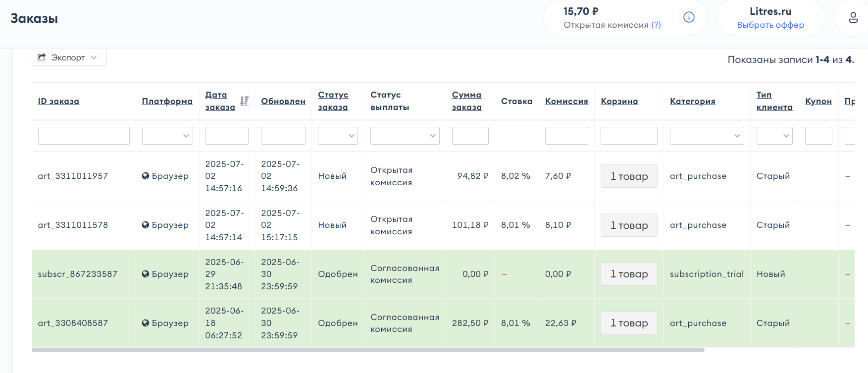Sort table by Платформа column

pyautogui.click(x=167, y=101)
